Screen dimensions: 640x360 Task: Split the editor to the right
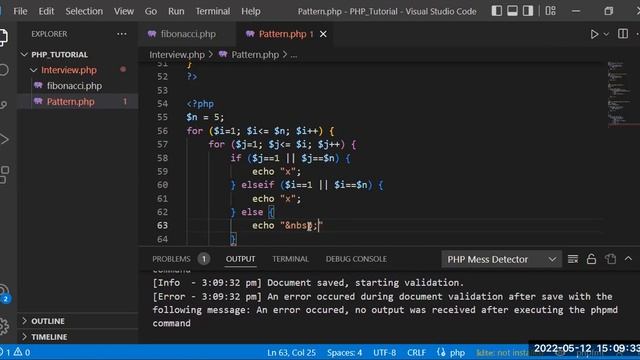(x=623, y=34)
